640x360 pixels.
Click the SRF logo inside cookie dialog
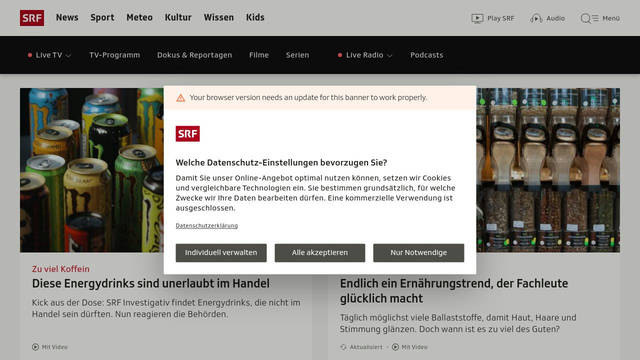[x=188, y=134]
